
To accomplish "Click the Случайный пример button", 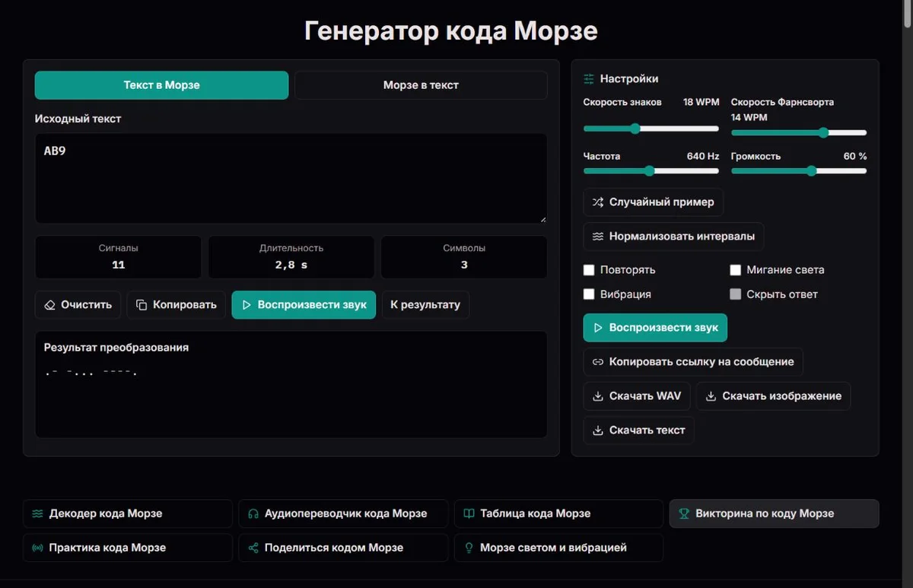I will [654, 202].
